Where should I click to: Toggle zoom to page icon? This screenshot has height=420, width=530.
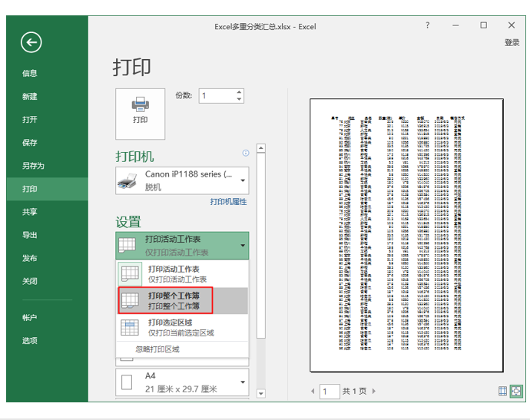point(516,391)
